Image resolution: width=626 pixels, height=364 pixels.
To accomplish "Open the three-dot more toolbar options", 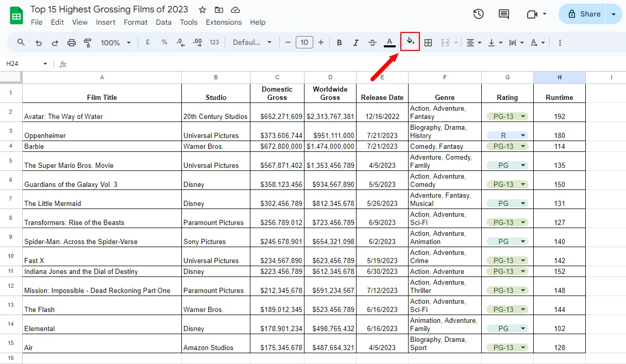I will (560, 43).
